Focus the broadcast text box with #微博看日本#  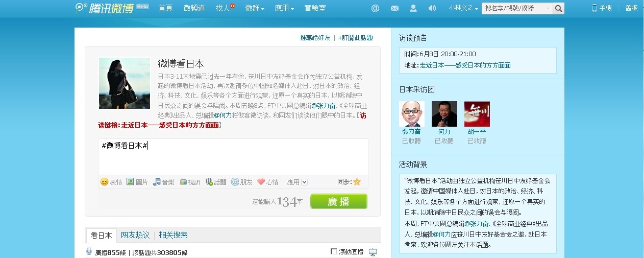click(233, 157)
